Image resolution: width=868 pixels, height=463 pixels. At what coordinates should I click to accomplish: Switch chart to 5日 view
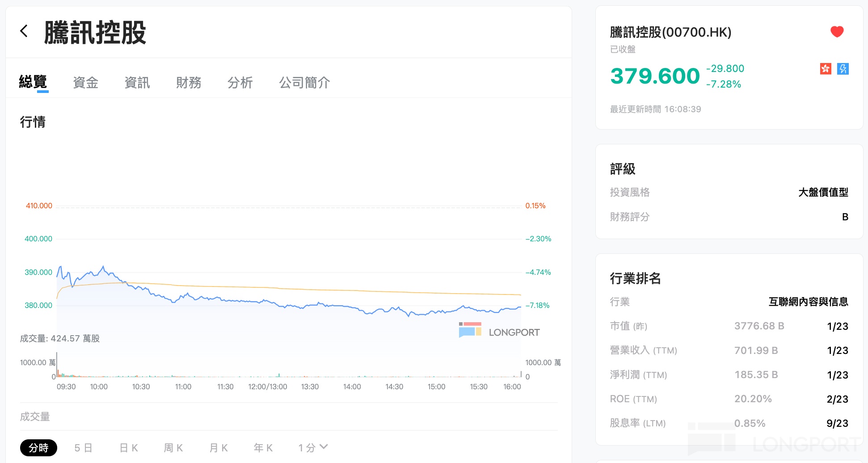click(83, 448)
